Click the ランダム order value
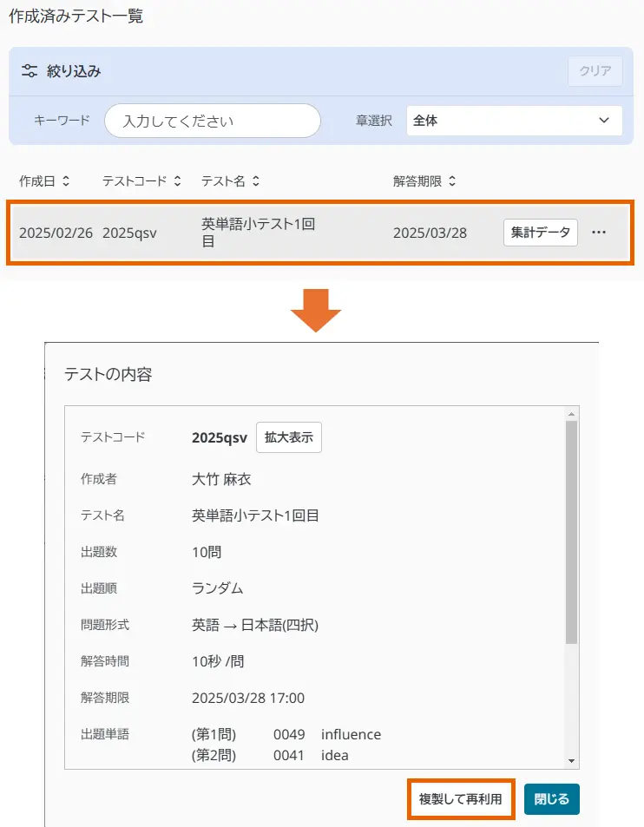 pyautogui.click(x=217, y=588)
